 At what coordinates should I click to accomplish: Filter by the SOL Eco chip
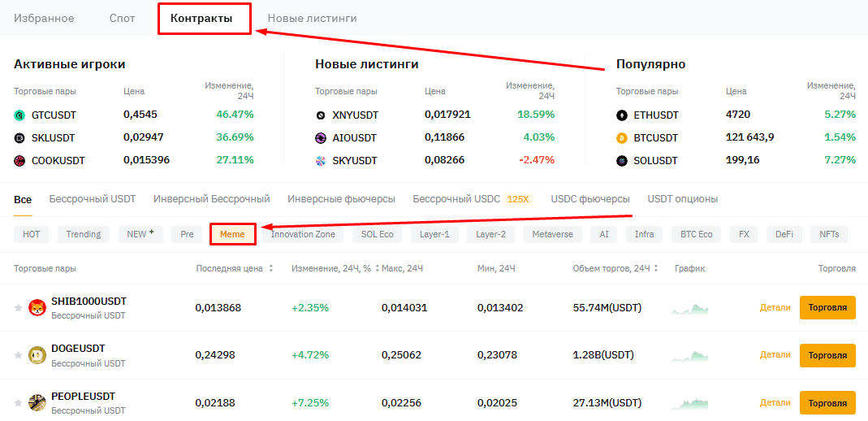click(377, 234)
